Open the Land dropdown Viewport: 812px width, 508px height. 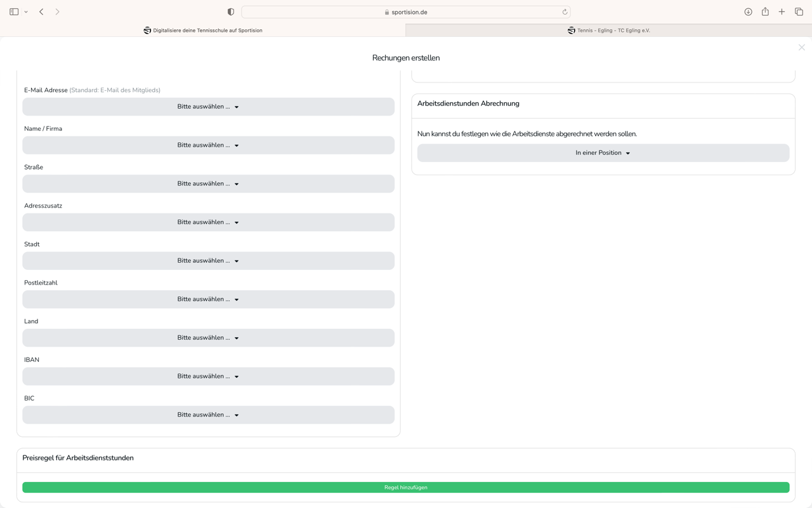click(x=208, y=338)
